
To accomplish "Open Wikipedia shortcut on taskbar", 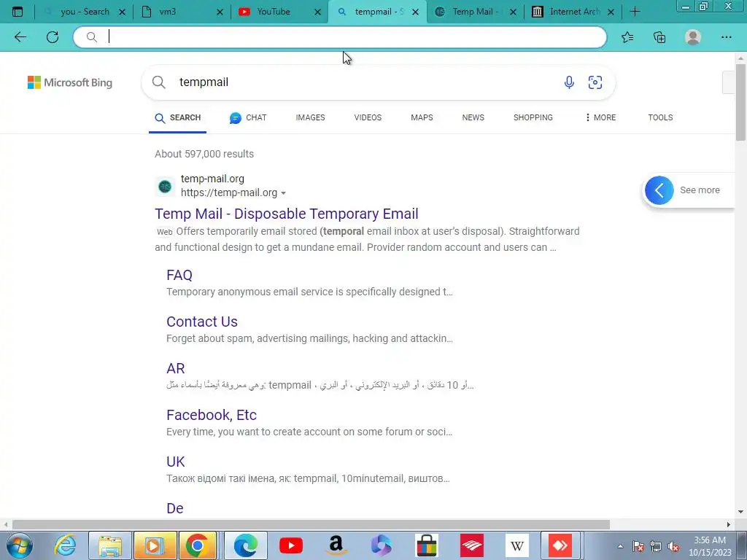I will click(x=517, y=545).
